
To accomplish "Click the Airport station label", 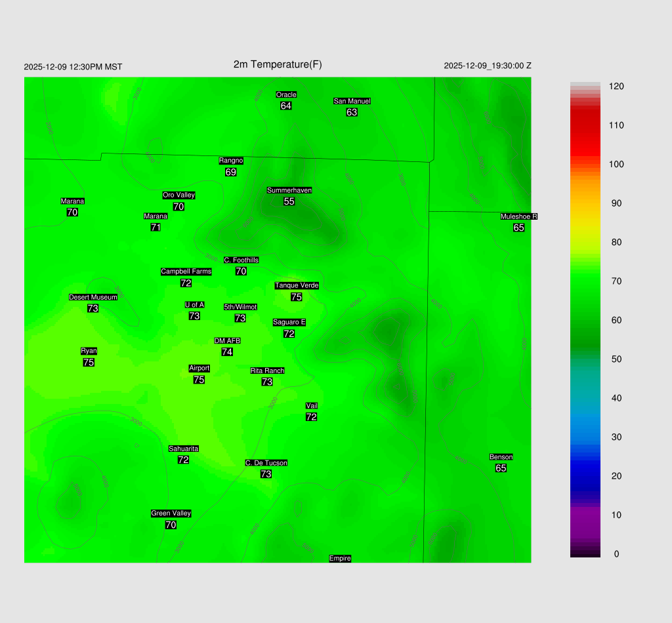I will tap(199, 369).
